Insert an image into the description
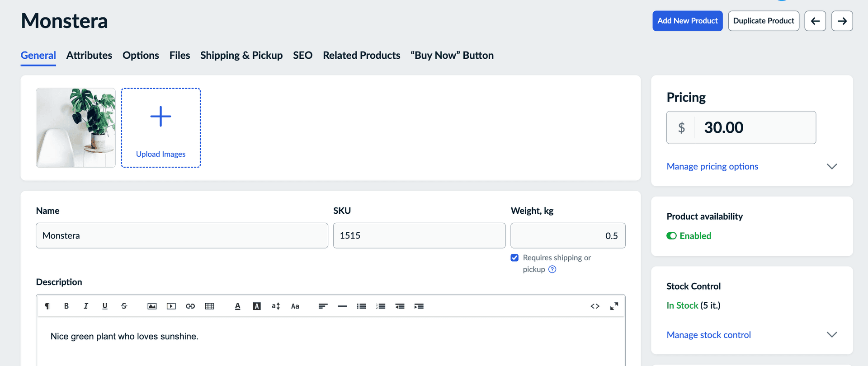The image size is (868, 366). (x=152, y=306)
